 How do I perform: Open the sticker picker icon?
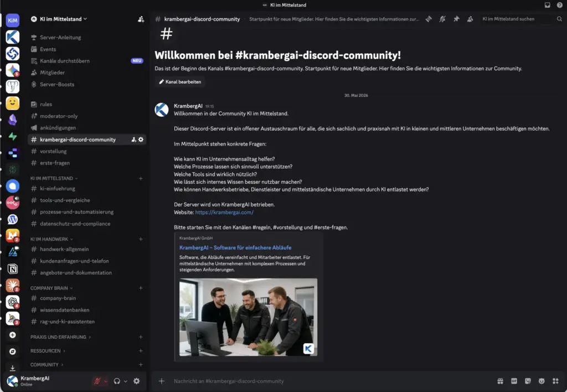click(x=528, y=381)
